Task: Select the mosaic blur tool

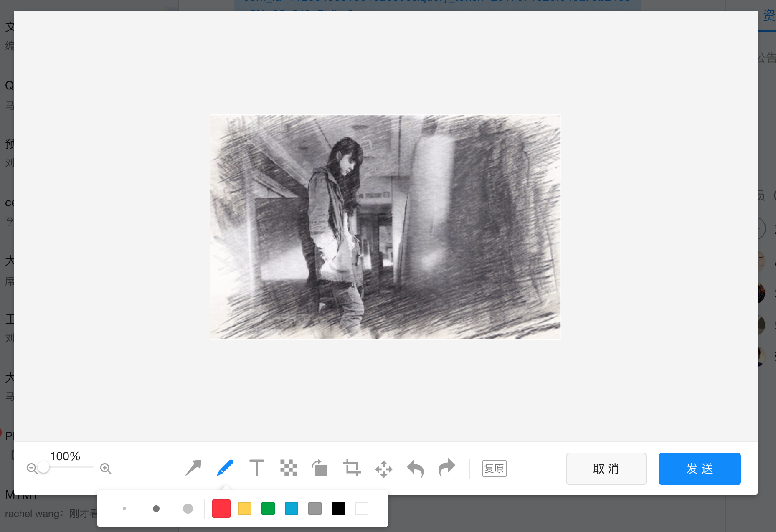Action: click(288, 468)
